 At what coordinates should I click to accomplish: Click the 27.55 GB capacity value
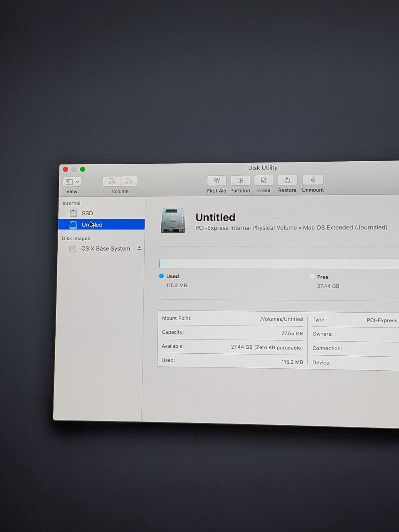(x=292, y=333)
